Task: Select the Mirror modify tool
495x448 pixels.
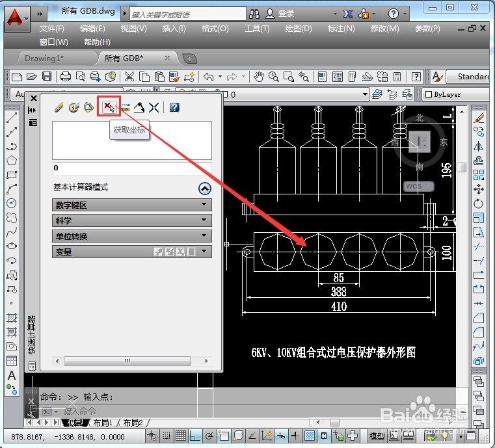Action: pos(479,146)
